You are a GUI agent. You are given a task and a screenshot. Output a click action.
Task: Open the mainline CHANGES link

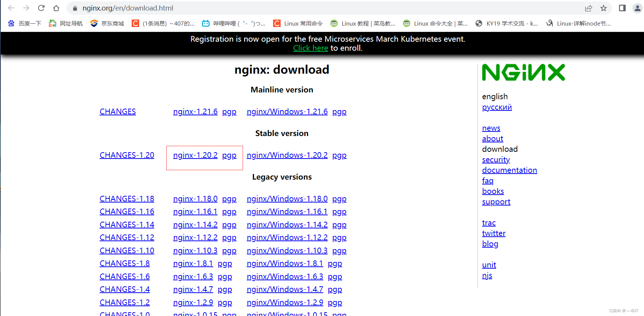click(x=118, y=112)
